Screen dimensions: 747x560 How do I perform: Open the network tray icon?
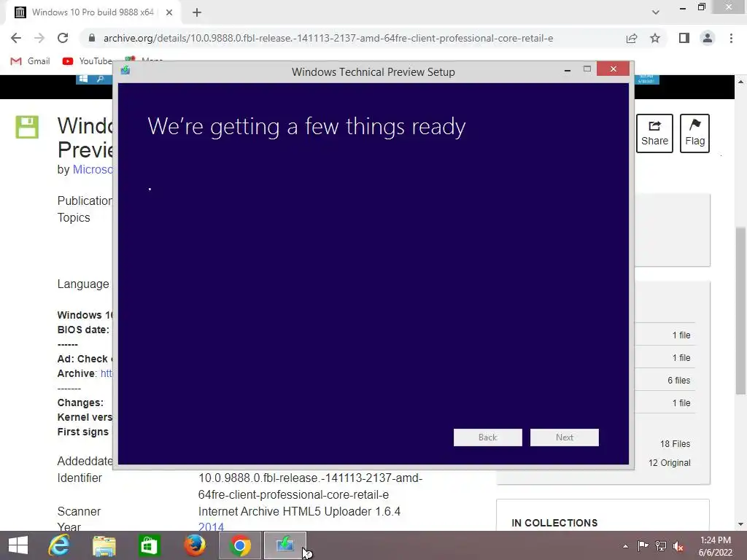click(x=661, y=546)
